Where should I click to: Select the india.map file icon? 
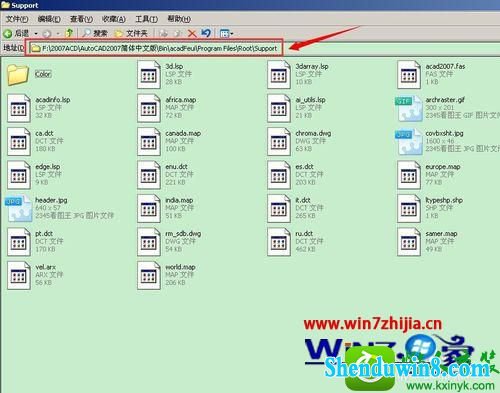point(149,209)
